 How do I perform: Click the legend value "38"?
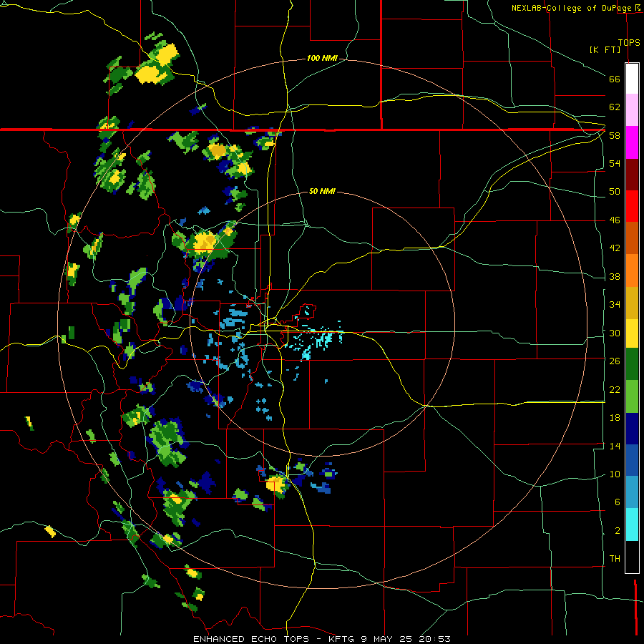(x=615, y=276)
